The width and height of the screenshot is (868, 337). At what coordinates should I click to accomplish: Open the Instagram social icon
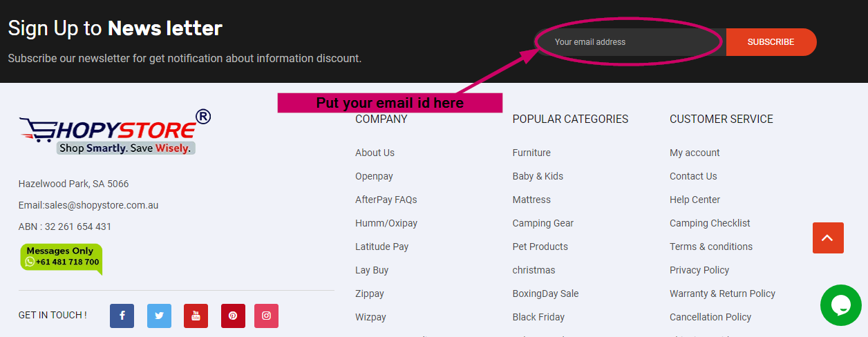pos(266,316)
